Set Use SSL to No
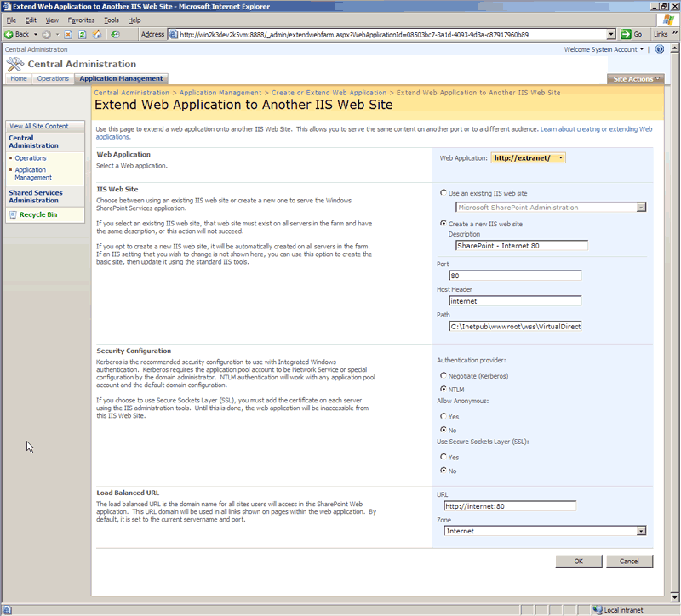 (x=443, y=471)
